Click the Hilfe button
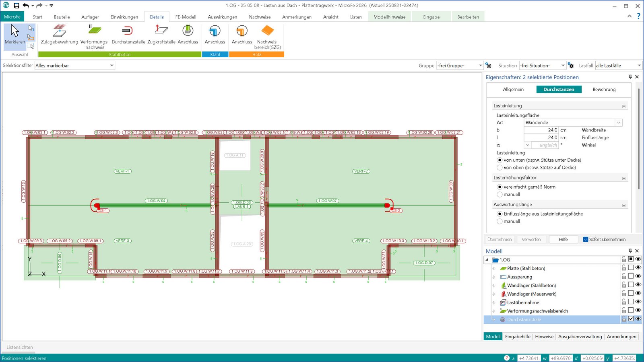Viewport: 644px width, 362px height. 563,239
